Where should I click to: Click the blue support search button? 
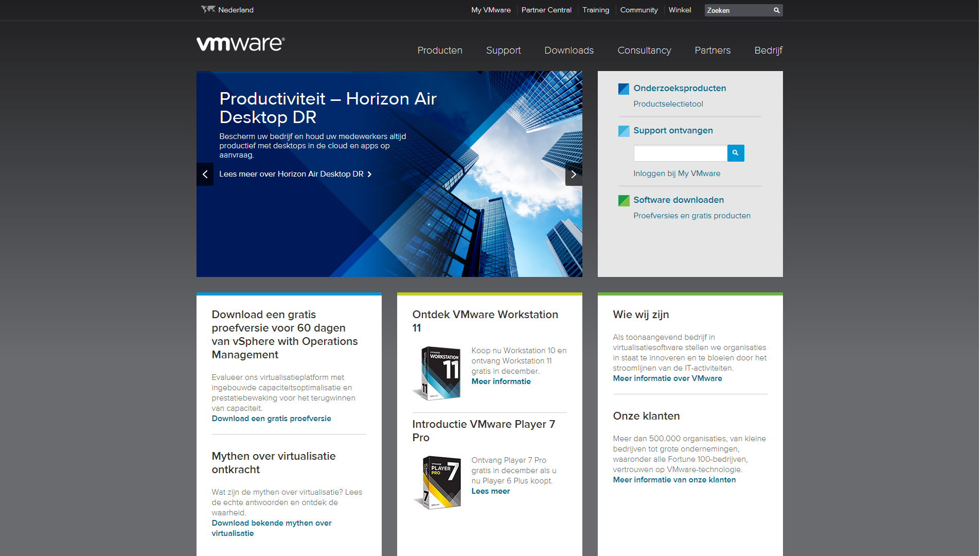736,153
